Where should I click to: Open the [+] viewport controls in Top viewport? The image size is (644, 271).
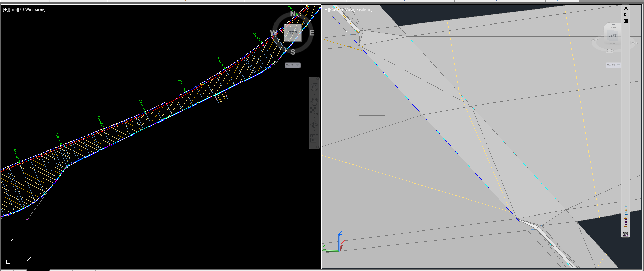[x=5, y=10]
